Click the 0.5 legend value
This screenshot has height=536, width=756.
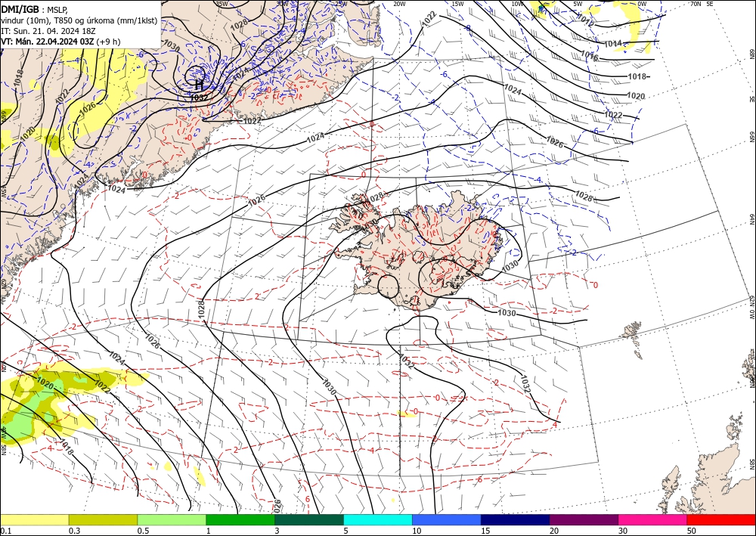(x=143, y=531)
